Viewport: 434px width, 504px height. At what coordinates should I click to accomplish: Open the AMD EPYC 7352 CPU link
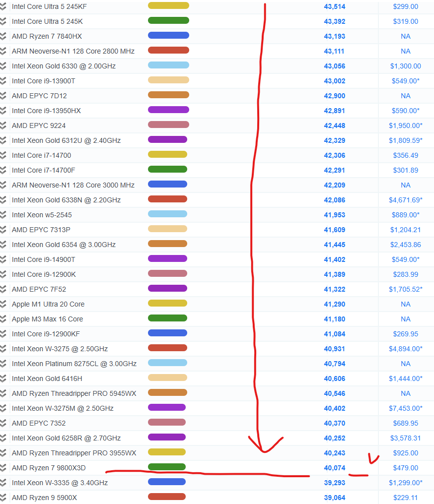(39, 423)
